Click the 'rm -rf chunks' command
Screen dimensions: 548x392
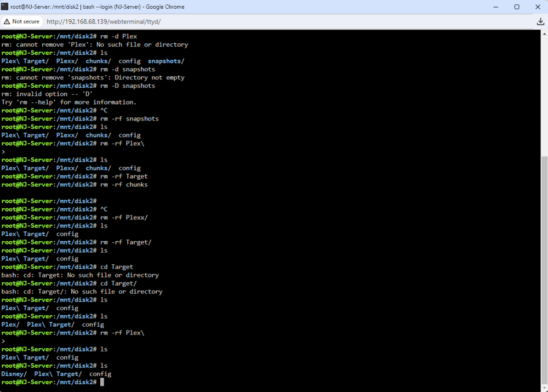(124, 185)
